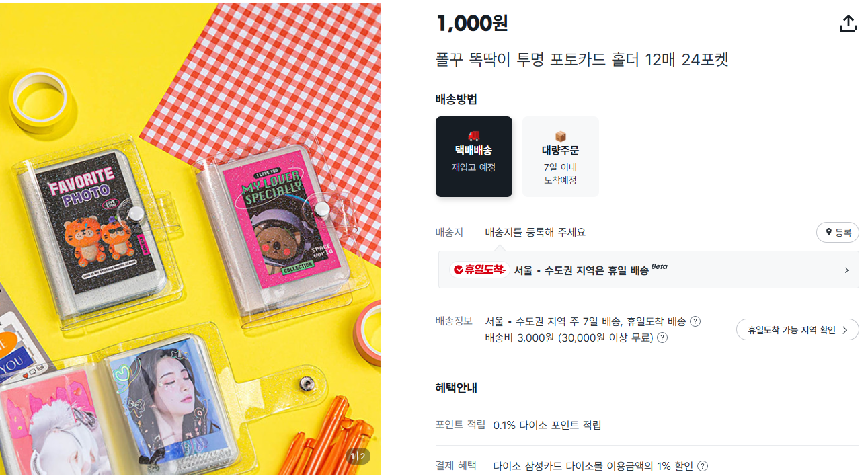The image size is (868, 476).
Task: Click the image page indicator 1|2
Action: point(358,457)
